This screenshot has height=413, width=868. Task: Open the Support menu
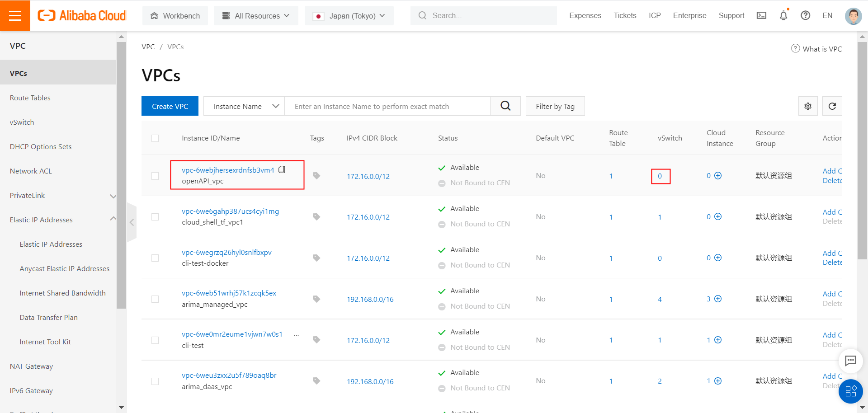click(x=731, y=15)
